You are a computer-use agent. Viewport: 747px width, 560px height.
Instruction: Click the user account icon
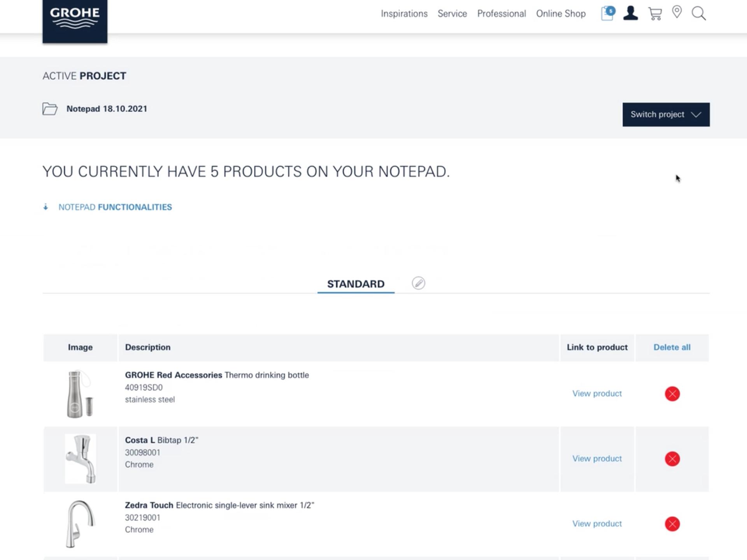[x=630, y=14]
